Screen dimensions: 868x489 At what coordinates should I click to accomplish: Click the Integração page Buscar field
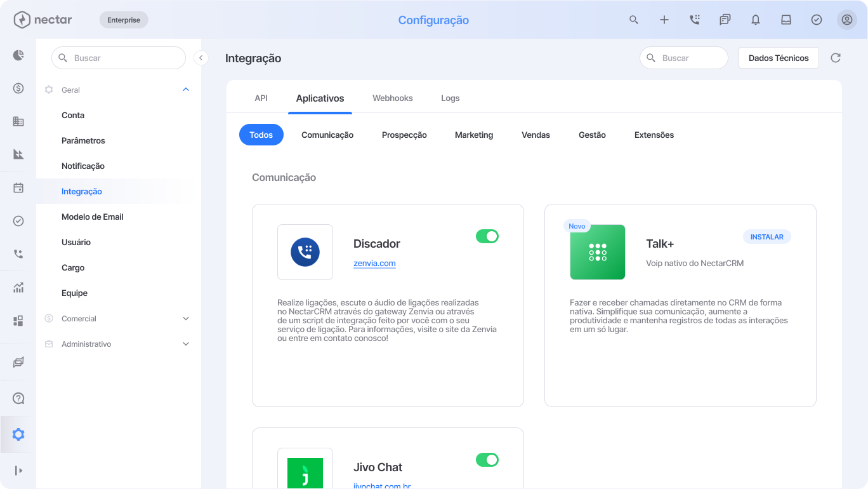pos(684,58)
